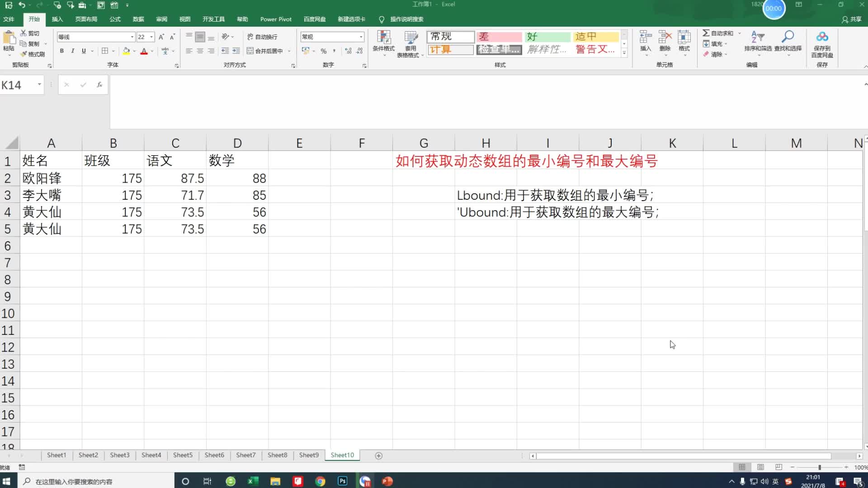Screen dimensions: 868x488
Task: Open the 插入 (Insert) ribbon tab
Action: 57,19
